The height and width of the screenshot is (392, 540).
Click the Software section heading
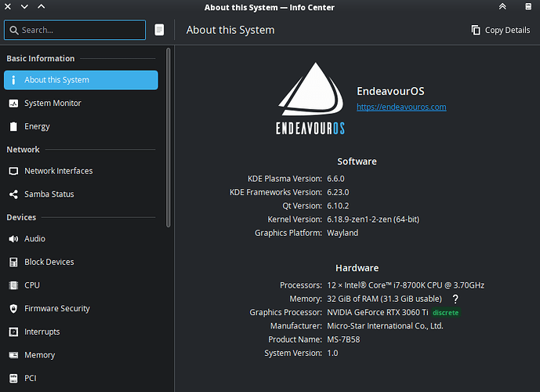[x=357, y=162]
